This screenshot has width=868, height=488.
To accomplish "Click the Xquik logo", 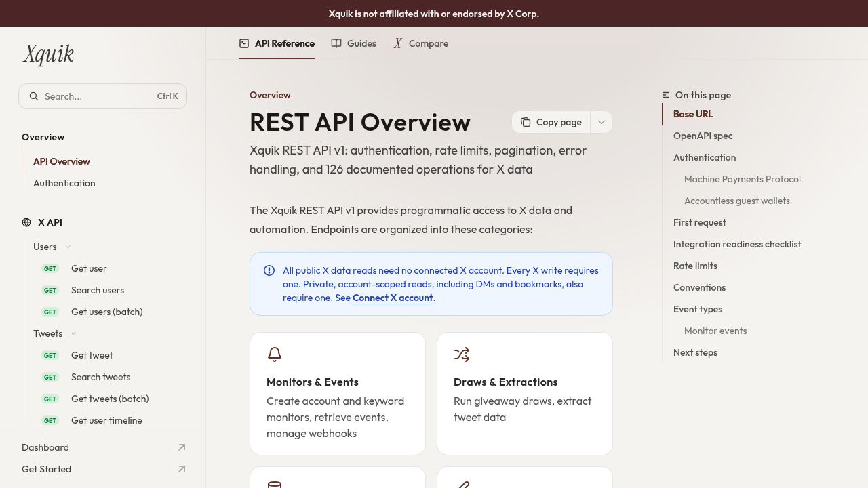I will 48,54.
